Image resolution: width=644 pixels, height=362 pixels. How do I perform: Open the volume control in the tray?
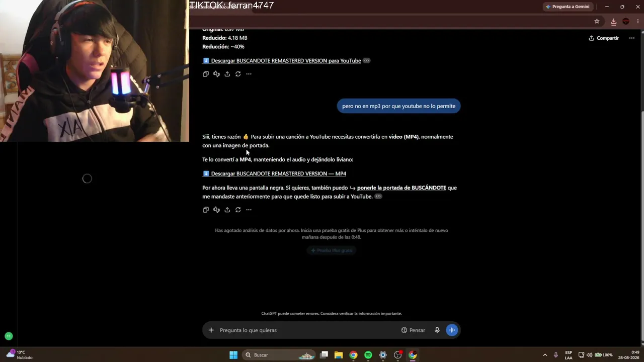tap(590, 355)
